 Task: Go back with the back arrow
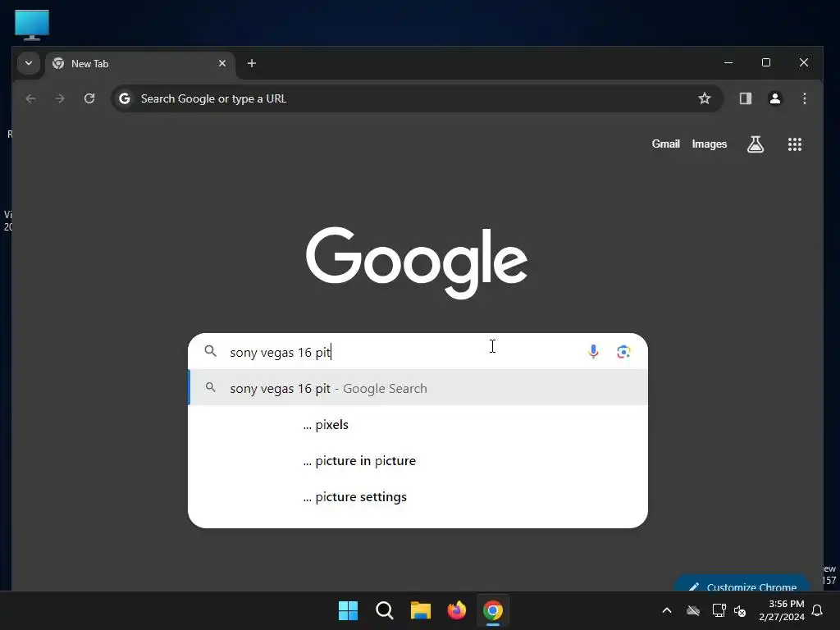pyautogui.click(x=30, y=98)
